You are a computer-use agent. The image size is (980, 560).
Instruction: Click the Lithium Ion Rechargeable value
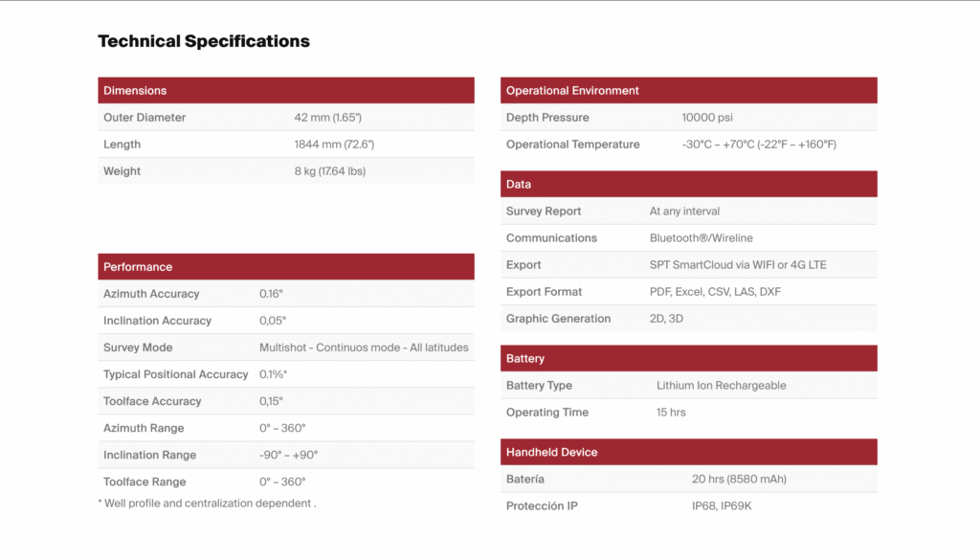722,386
